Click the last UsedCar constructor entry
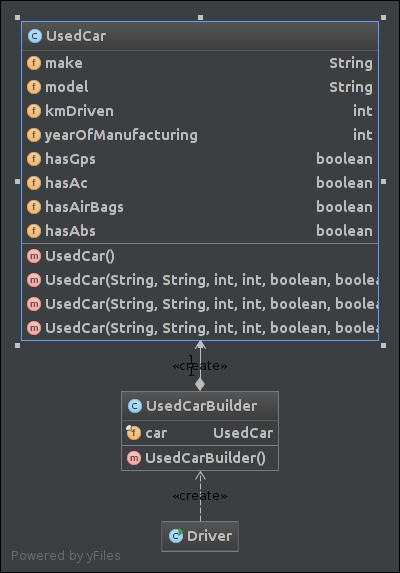Image resolution: width=400 pixels, height=573 pixels. [200, 328]
